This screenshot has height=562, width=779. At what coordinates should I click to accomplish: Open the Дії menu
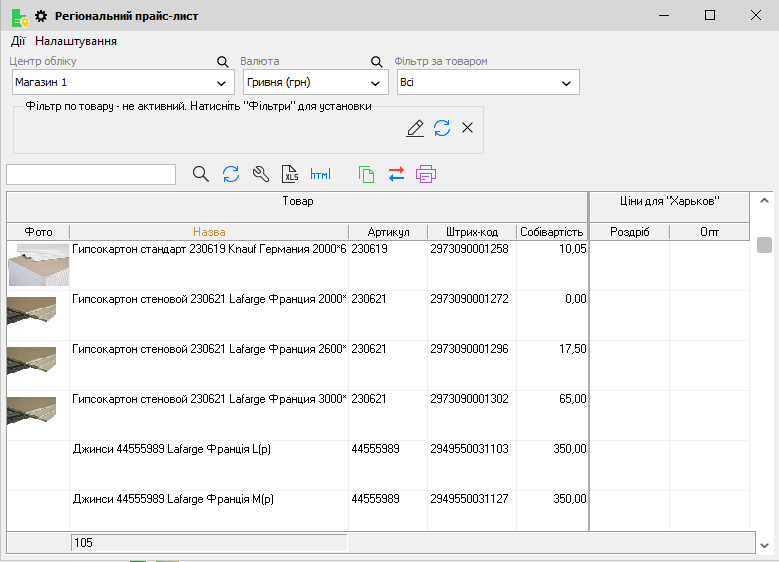pyautogui.click(x=18, y=41)
